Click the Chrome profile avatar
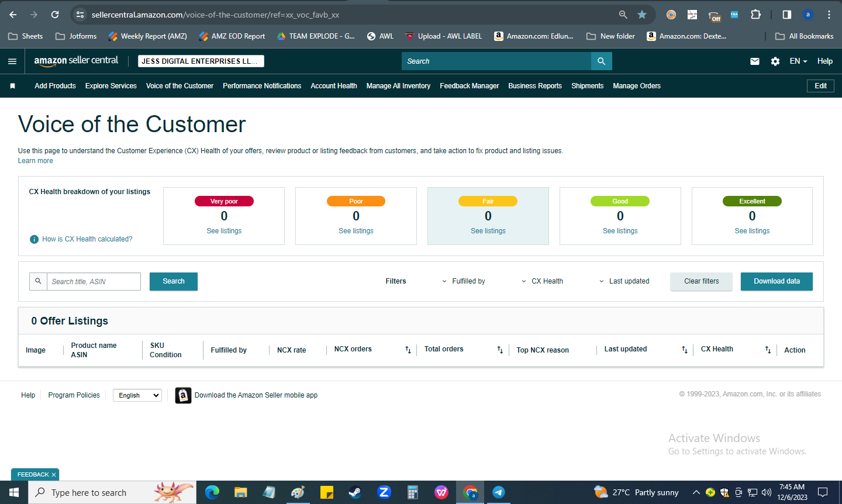842x504 pixels. click(x=808, y=15)
